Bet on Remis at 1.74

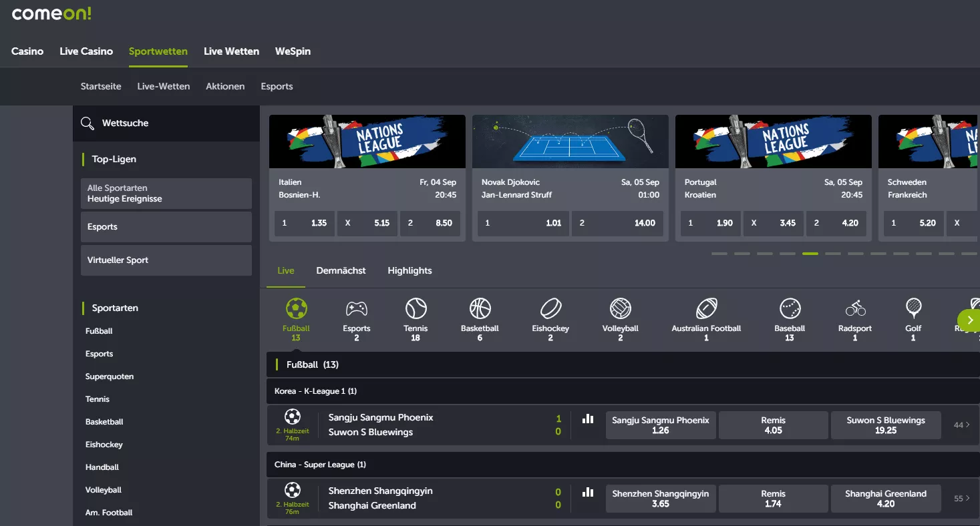click(x=773, y=499)
